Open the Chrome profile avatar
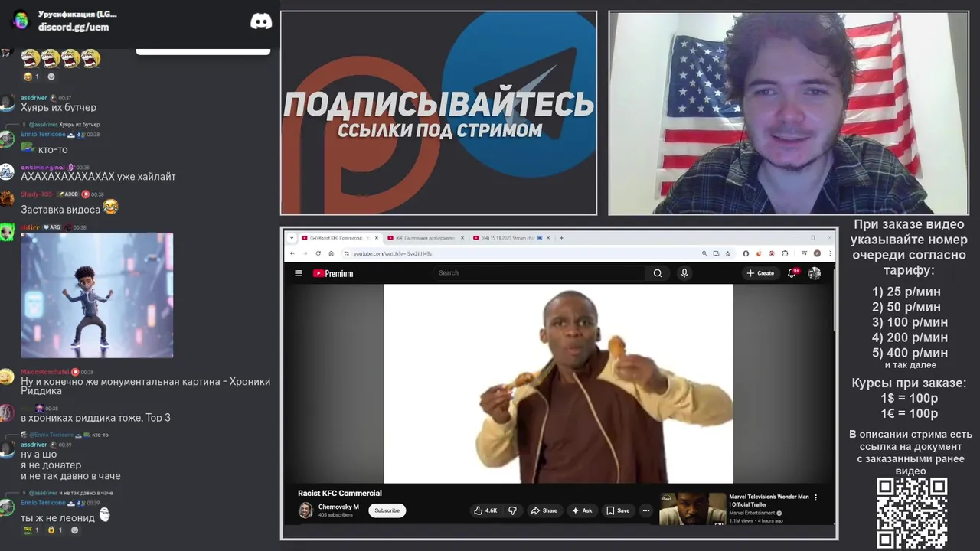The image size is (980, 551). 817,253
